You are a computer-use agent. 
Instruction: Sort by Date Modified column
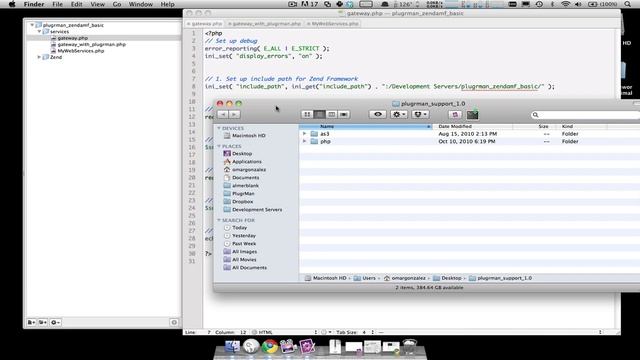pos(473,127)
